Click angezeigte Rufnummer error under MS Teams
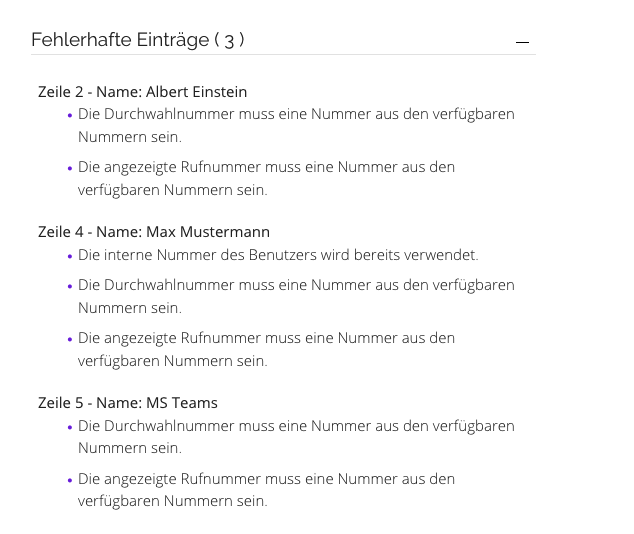The width and height of the screenshot is (634, 534). coord(266,490)
